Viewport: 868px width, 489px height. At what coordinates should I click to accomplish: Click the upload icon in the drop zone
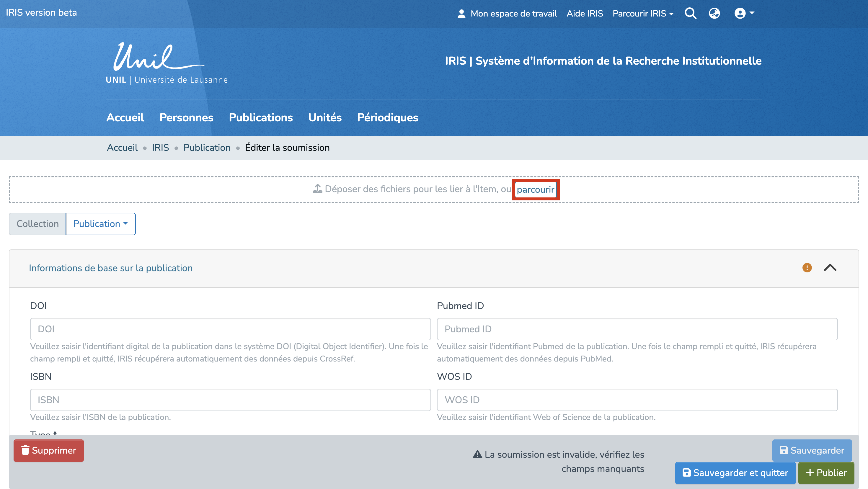coord(317,189)
